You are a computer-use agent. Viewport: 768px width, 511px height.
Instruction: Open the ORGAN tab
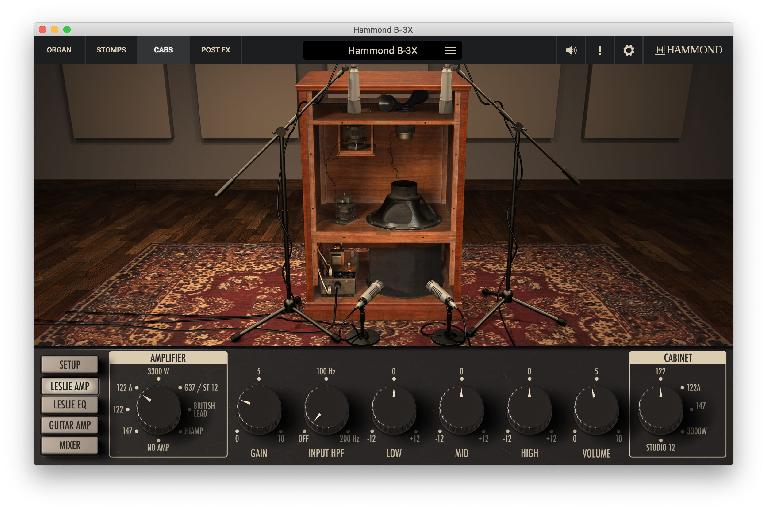point(59,50)
